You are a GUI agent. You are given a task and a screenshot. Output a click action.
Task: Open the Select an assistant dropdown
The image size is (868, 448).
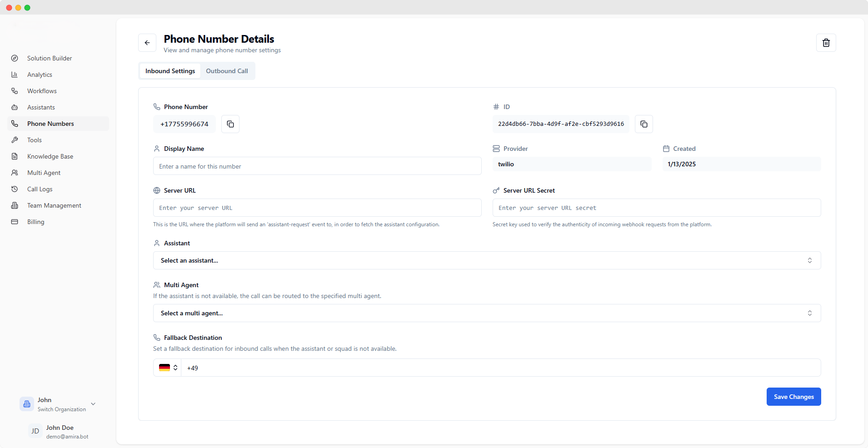(x=486, y=260)
